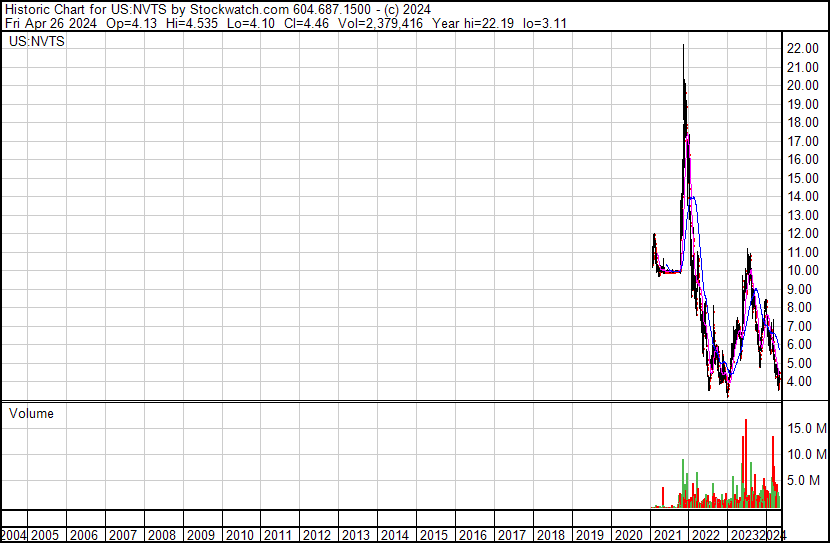Click the 2012 year label

coord(316,535)
